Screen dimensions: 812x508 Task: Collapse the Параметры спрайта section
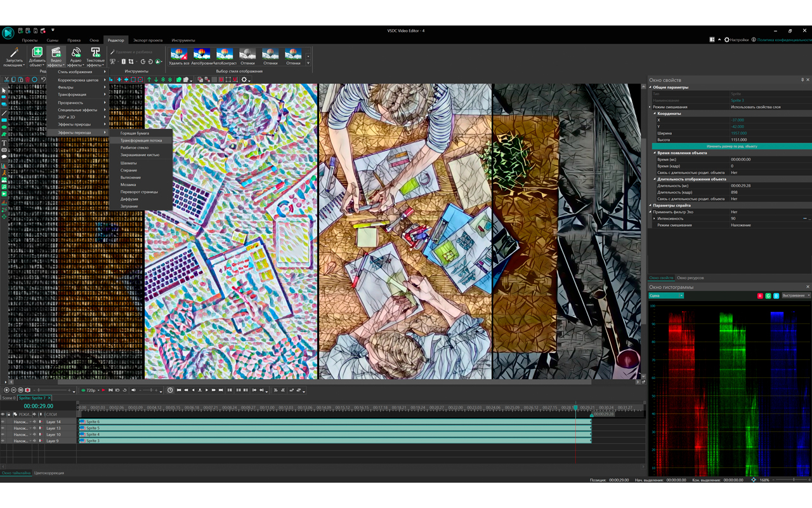coord(650,206)
